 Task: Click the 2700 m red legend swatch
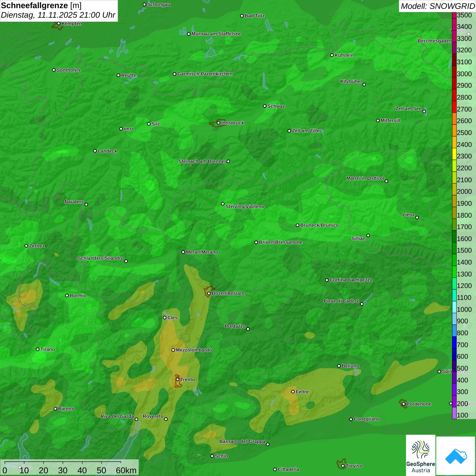(454, 107)
